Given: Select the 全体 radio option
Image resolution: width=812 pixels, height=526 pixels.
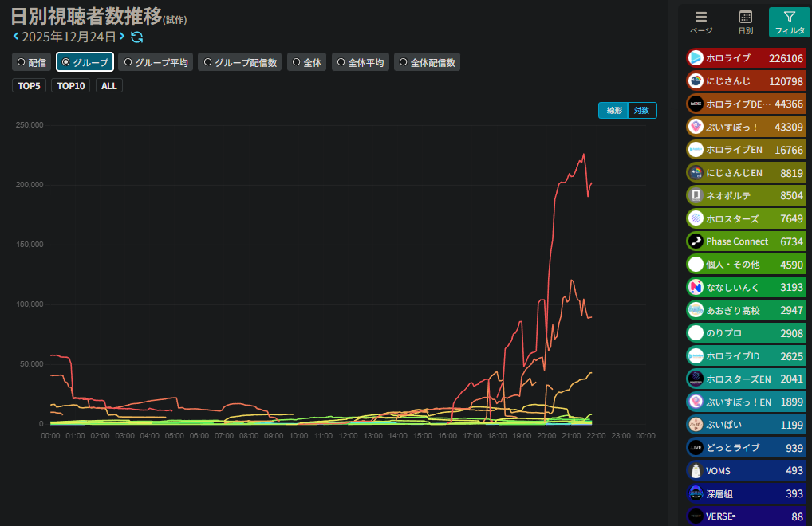Looking at the screenshot, I should pyautogui.click(x=306, y=62).
